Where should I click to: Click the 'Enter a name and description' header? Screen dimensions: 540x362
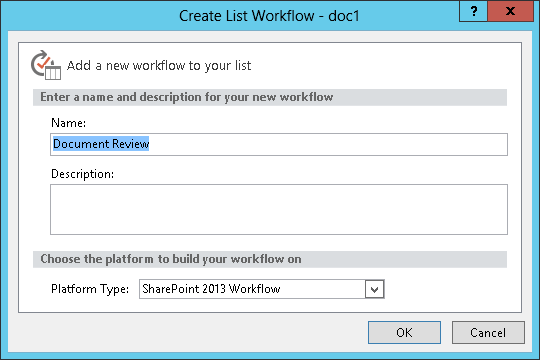(187, 97)
